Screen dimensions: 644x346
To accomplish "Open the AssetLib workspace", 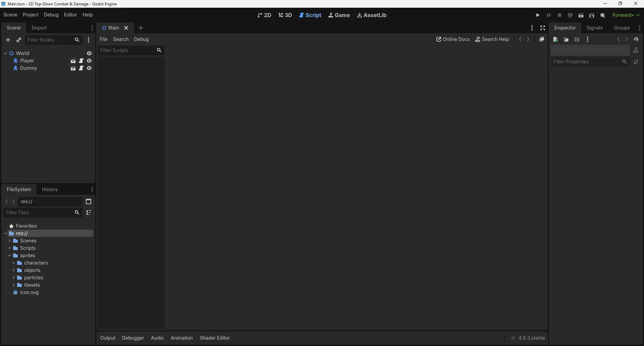I will tap(372, 15).
